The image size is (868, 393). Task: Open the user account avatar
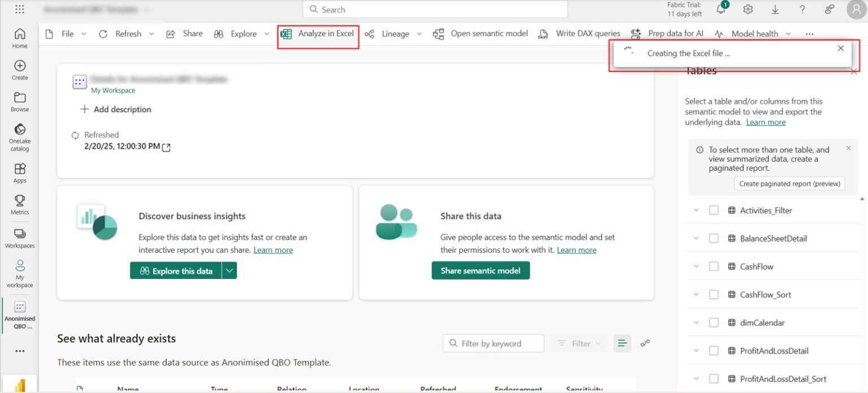point(856,10)
